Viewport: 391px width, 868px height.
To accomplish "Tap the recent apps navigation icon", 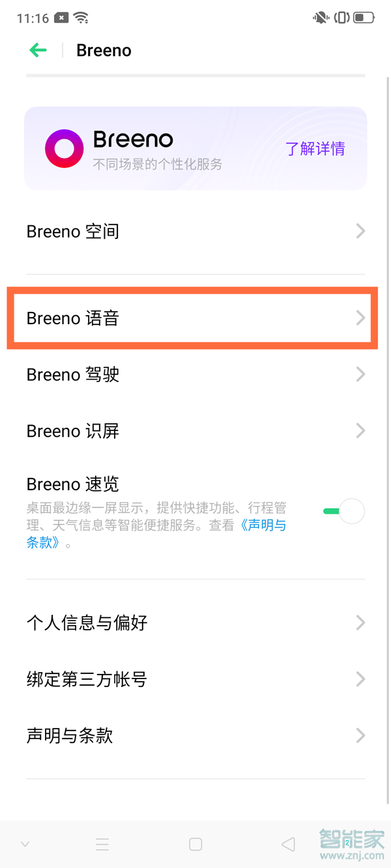I will click(x=102, y=843).
